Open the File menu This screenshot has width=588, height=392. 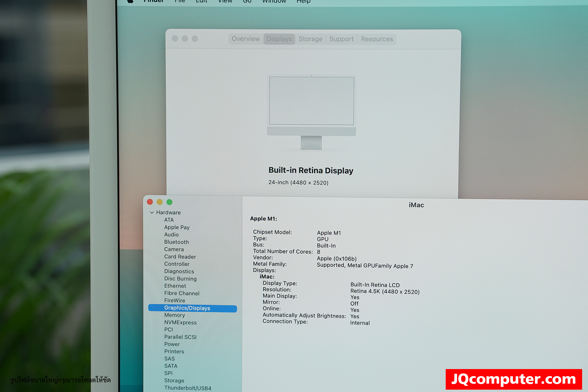[x=180, y=1]
